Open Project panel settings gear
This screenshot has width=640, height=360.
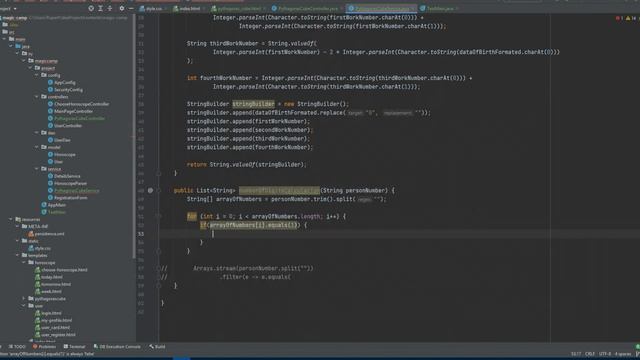(x=122, y=8)
